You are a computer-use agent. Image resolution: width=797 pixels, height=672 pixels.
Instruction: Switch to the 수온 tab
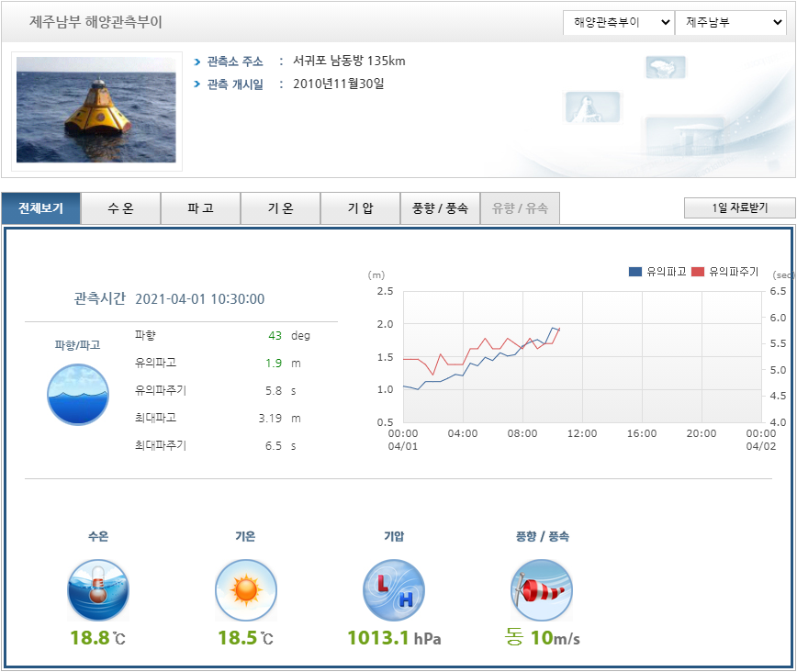coord(120,207)
